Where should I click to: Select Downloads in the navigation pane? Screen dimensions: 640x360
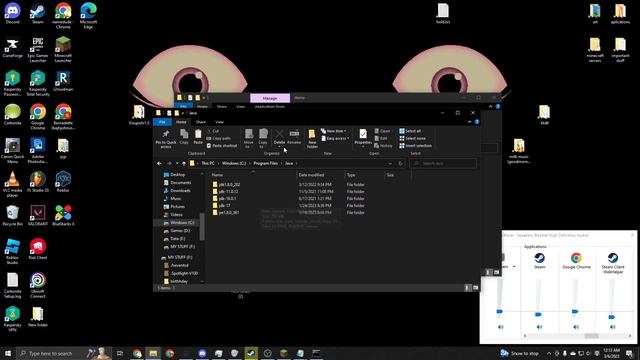click(x=180, y=191)
